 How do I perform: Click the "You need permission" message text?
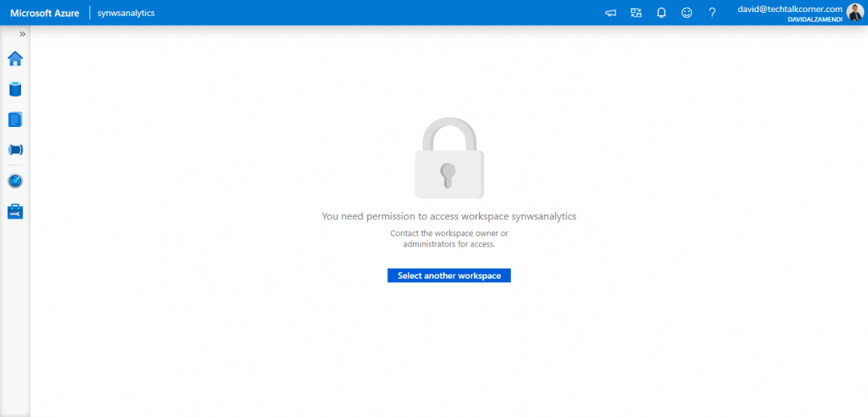[449, 216]
